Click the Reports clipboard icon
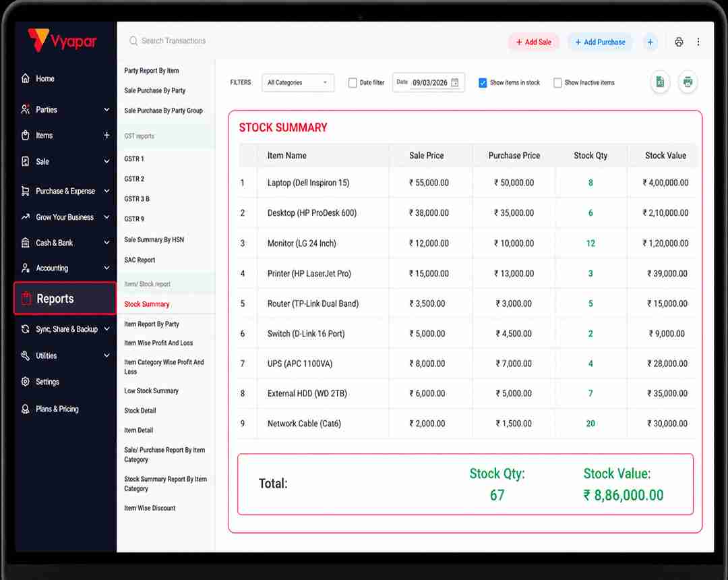This screenshot has height=580, width=728. (26, 298)
